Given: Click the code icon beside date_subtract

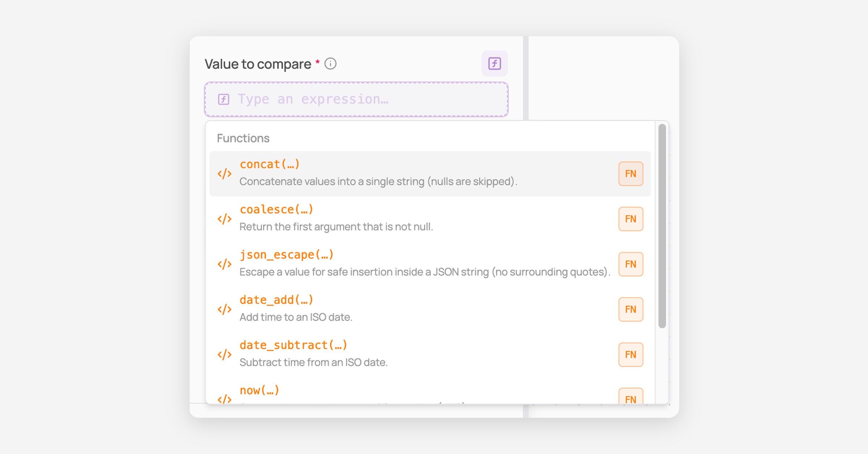Looking at the screenshot, I should (224, 355).
